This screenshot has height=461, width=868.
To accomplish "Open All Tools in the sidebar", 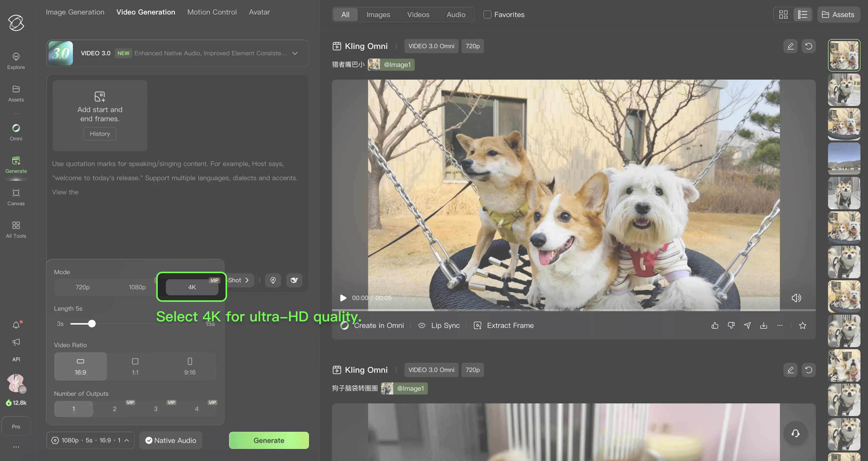I will tap(16, 230).
